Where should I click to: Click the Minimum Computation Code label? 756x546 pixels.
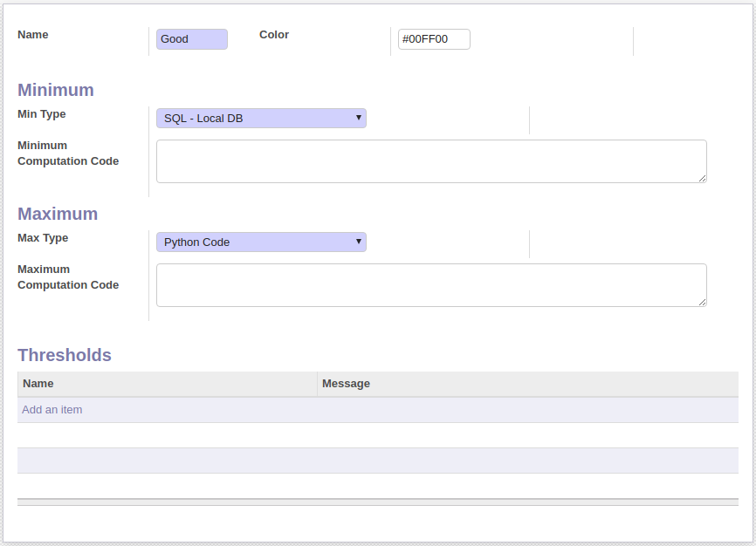point(68,154)
